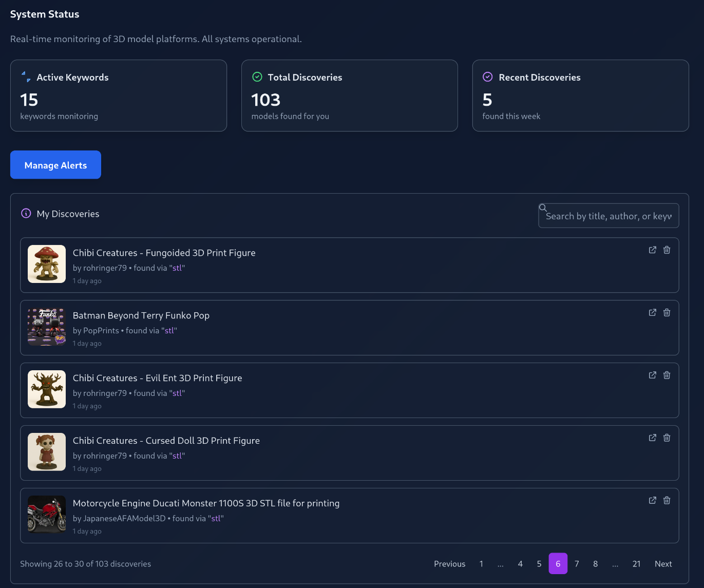Click the Manage Alerts button
The height and width of the screenshot is (588, 704).
55,165
